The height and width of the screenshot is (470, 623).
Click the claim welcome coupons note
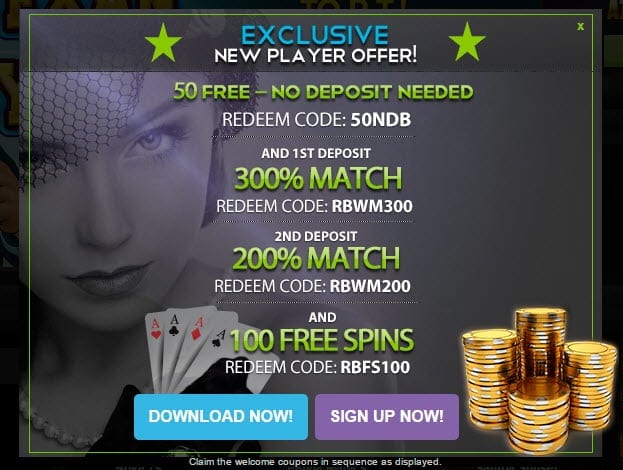(315, 462)
